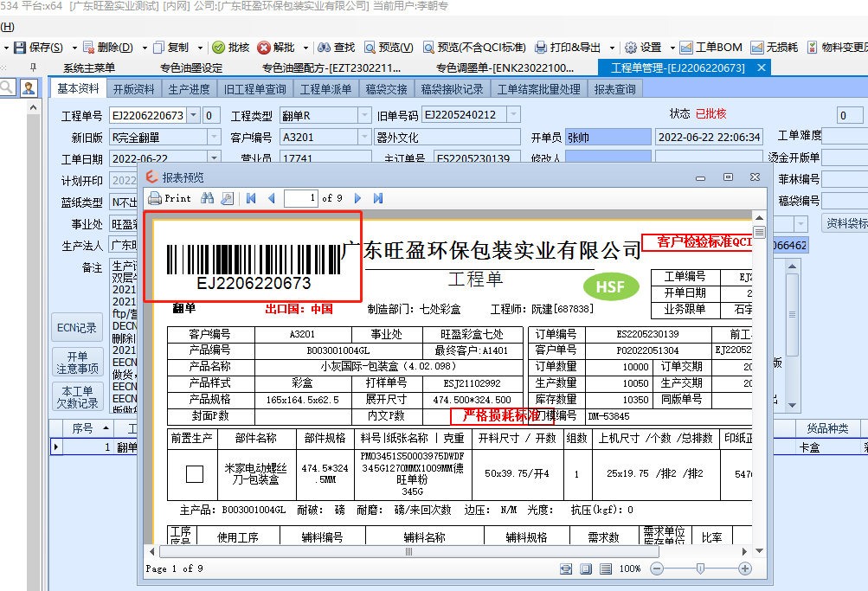Click the 保存(S) save toolbar button
Viewport: 868px width, 591px height.
coord(38,48)
